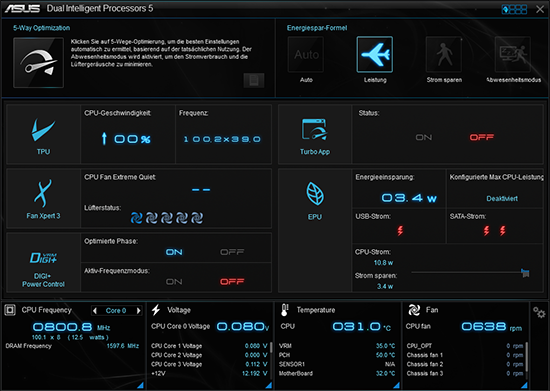Click the USB-Strom red lightning icon
Screen dimensions: 550x391
pyautogui.click(x=400, y=230)
